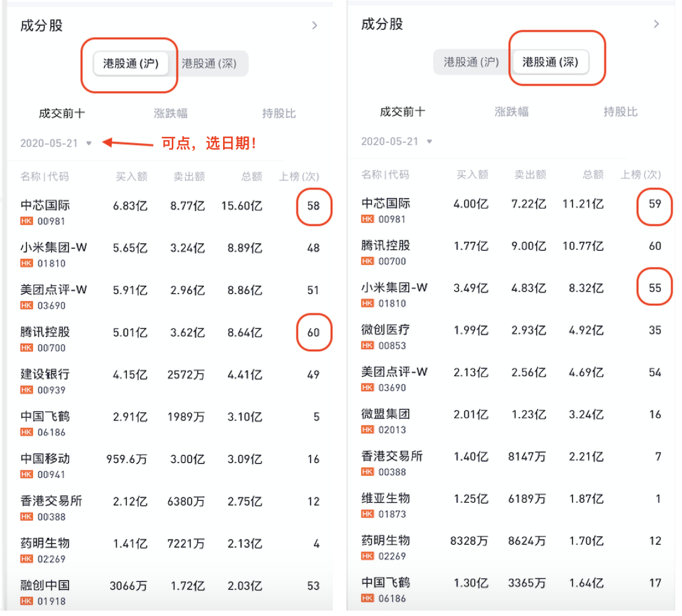The height and width of the screenshot is (616, 682).
Task: Select 港股通 (沪) toggle in left panel
Action: [x=131, y=63]
